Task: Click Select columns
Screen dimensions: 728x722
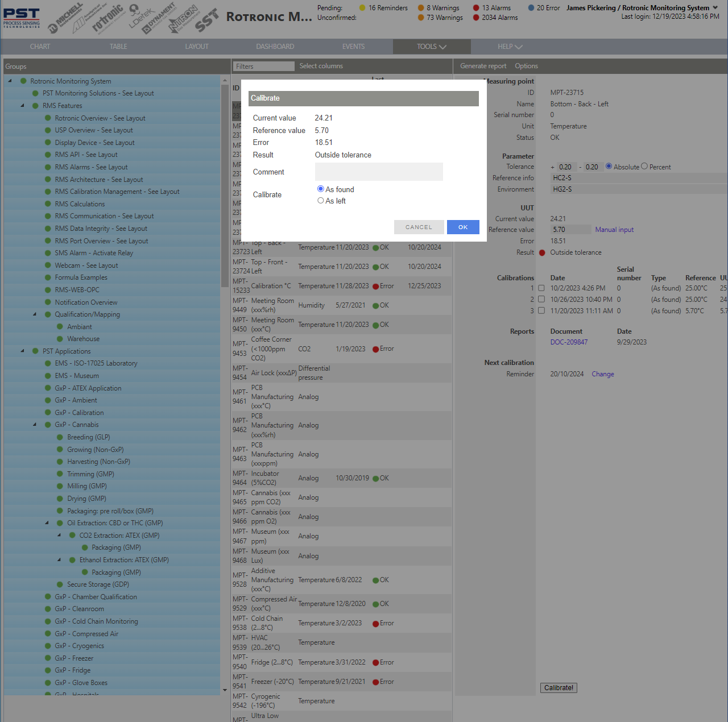Action: [x=321, y=66]
